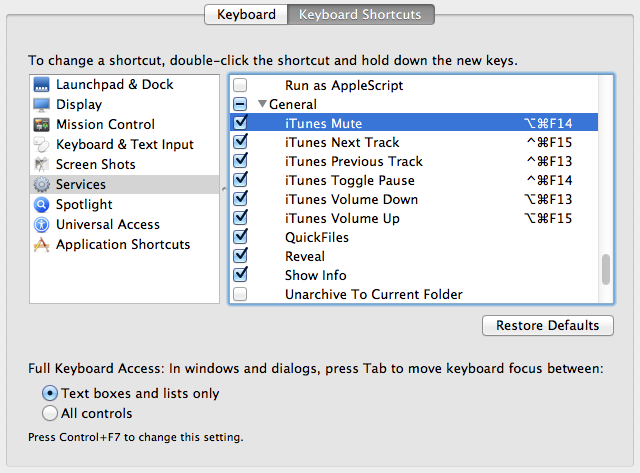Select the iTunes Next Track row label

coord(342,142)
